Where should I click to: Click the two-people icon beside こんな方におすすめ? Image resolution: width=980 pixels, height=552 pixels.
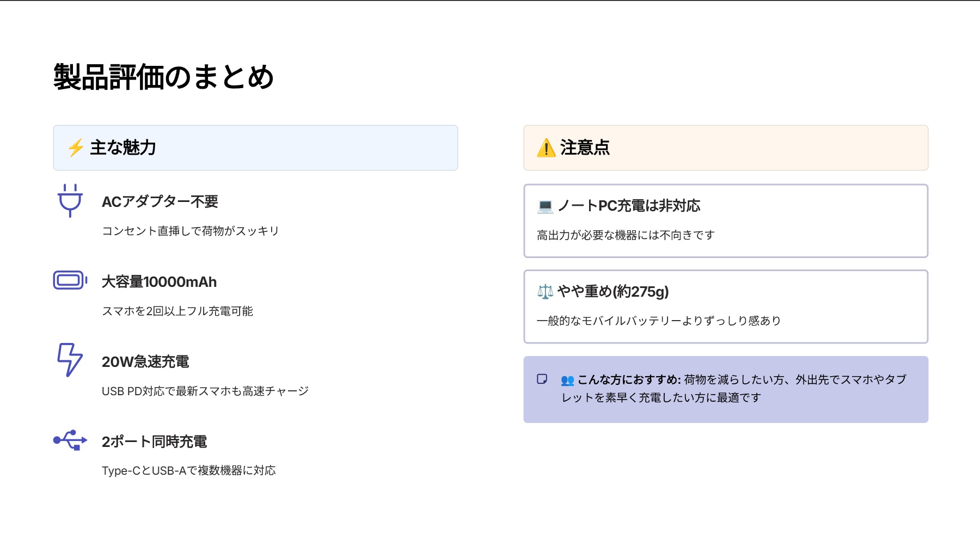(x=567, y=381)
